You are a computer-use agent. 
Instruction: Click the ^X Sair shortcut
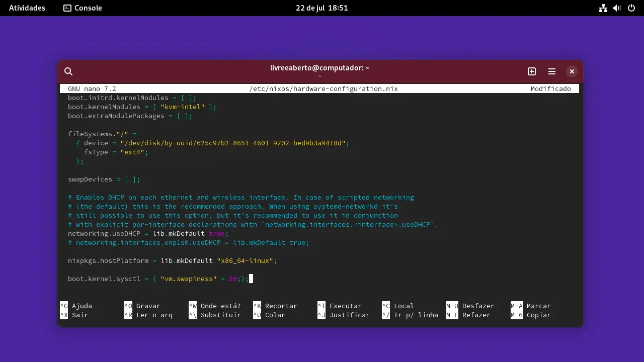(74, 315)
